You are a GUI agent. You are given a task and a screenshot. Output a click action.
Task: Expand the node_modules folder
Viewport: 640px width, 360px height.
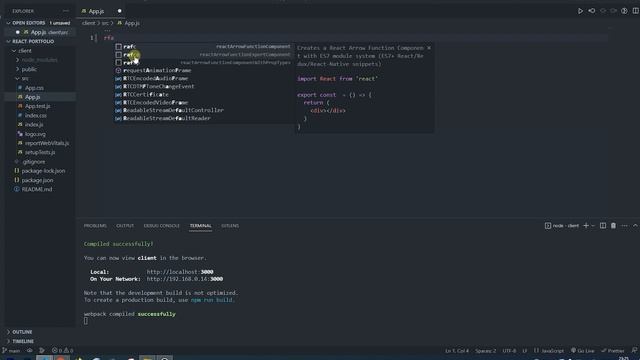click(39, 60)
